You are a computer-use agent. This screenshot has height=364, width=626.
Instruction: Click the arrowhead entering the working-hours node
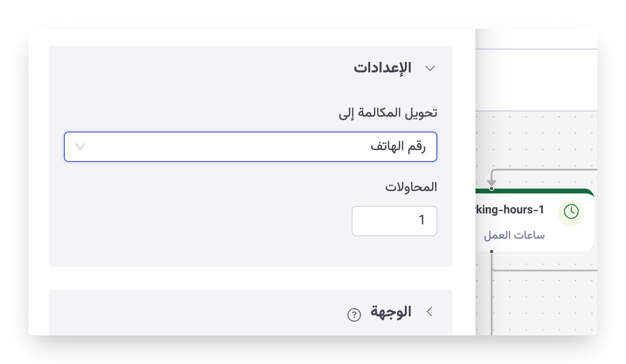492,183
